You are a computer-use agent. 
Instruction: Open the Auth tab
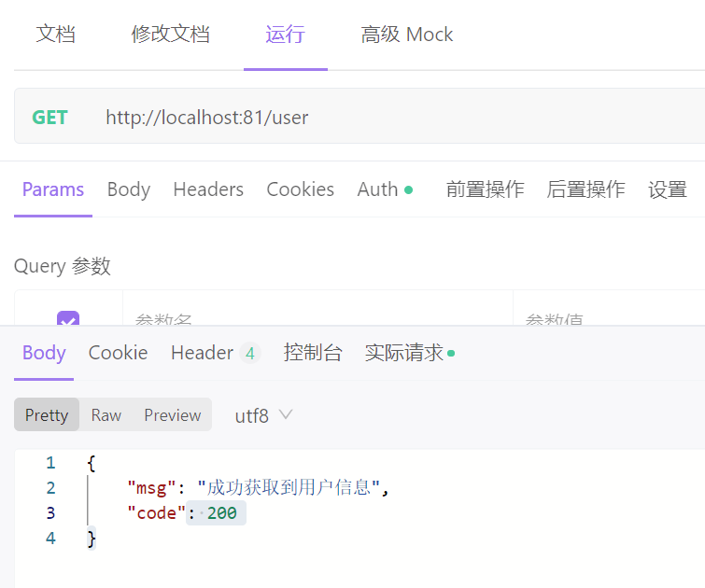click(385, 189)
